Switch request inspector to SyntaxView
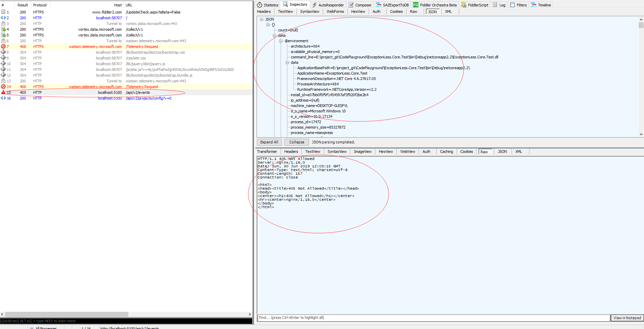 [x=310, y=11]
